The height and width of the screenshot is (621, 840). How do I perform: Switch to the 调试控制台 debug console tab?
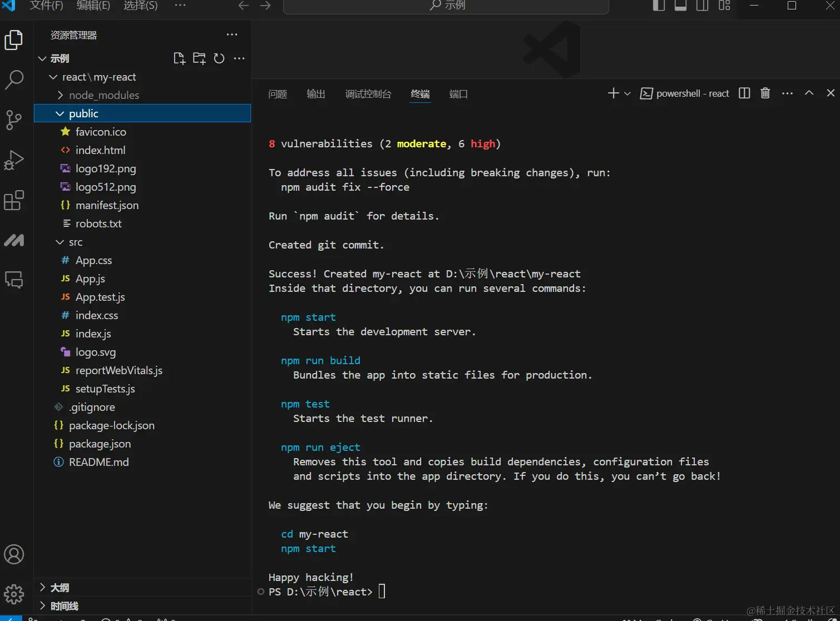pos(368,94)
